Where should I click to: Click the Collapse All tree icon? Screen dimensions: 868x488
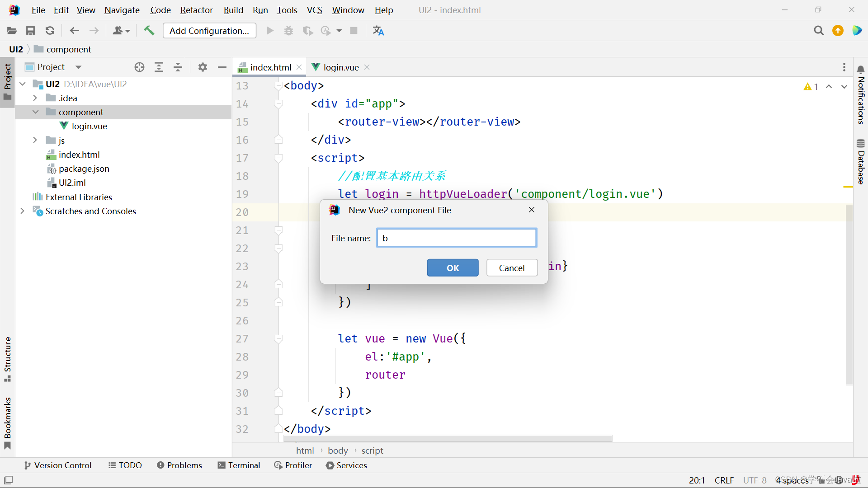(178, 67)
